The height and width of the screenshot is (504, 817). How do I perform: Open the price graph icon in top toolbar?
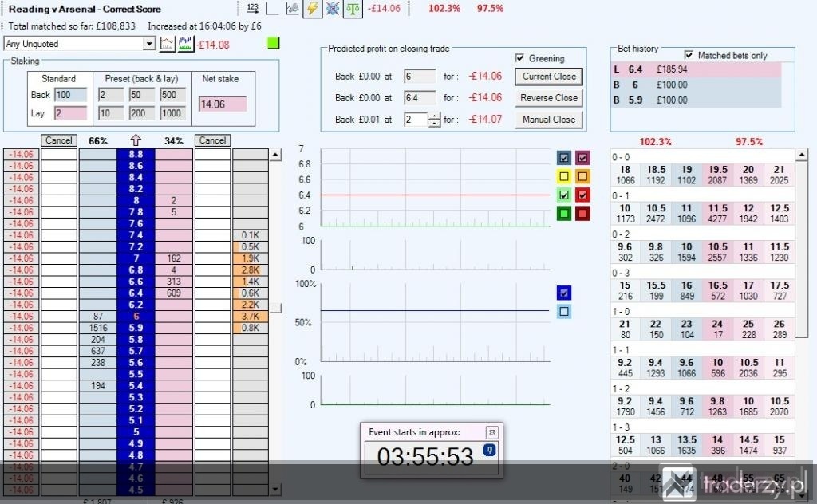[x=292, y=8]
